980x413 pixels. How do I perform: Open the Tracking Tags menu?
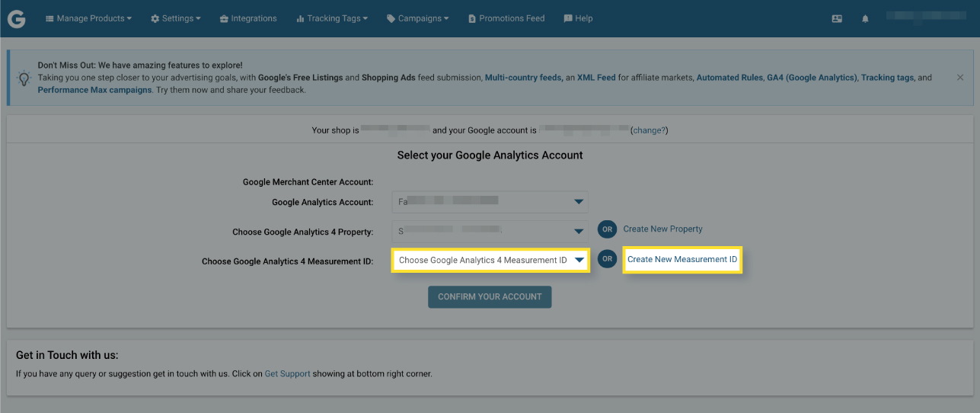332,18
